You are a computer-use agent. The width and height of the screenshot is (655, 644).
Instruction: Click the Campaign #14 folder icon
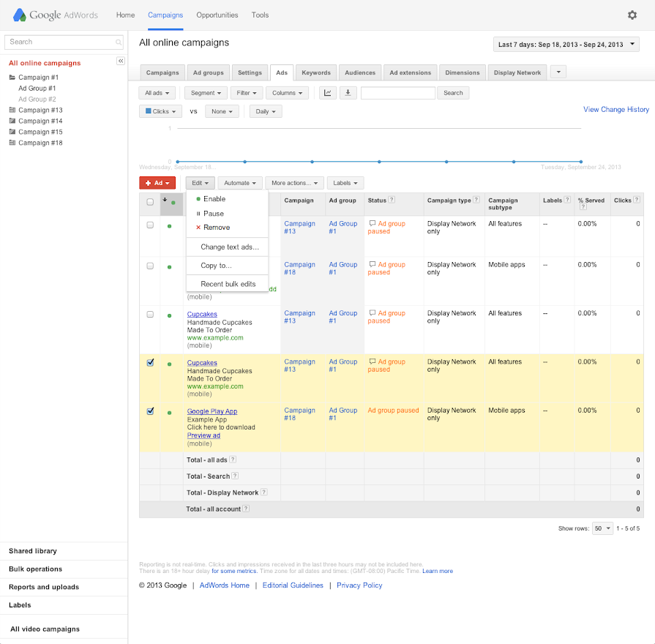coord(12,121)
